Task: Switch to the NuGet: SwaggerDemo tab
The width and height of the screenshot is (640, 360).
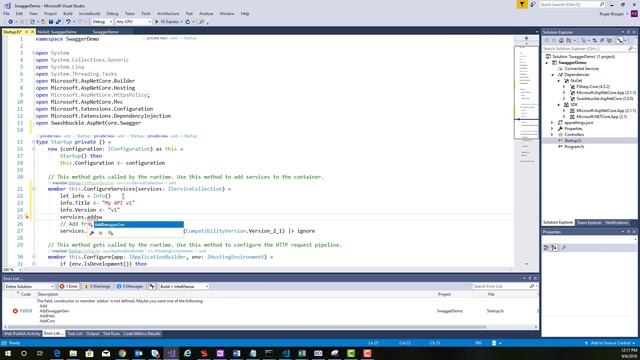Action: pos(57,32)
